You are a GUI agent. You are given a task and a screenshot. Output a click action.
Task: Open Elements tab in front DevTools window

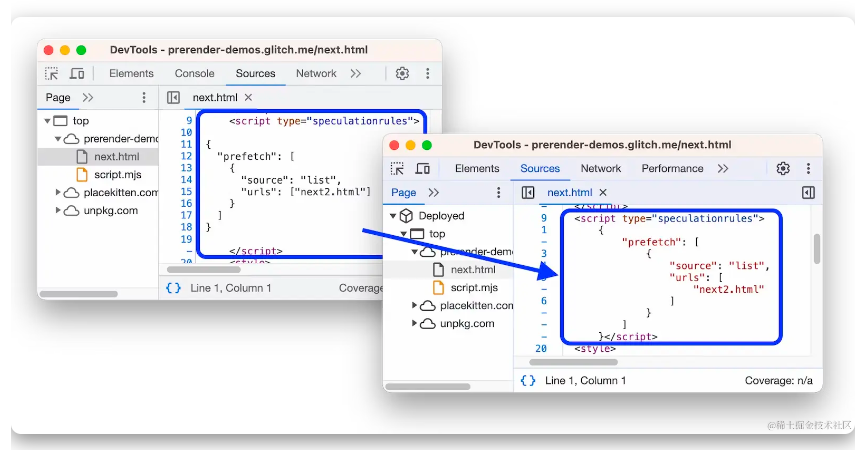pos(477,169)
